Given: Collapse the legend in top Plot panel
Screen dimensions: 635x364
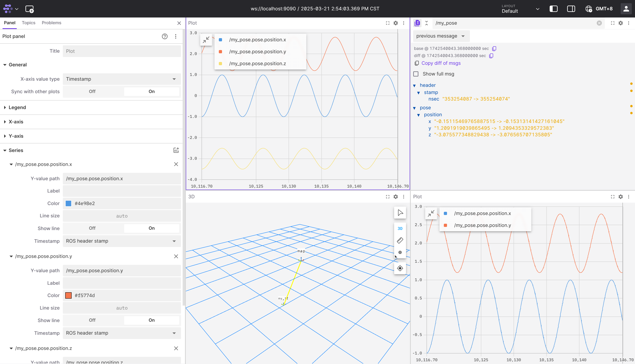Looking at the screenshot, I should pyautogui.click(x=206, y=40).
